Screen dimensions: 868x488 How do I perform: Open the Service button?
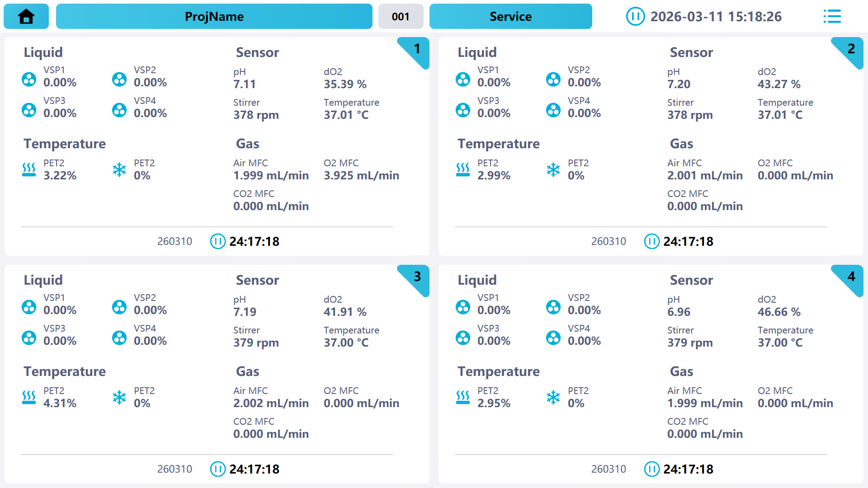[x=510, y=17]
